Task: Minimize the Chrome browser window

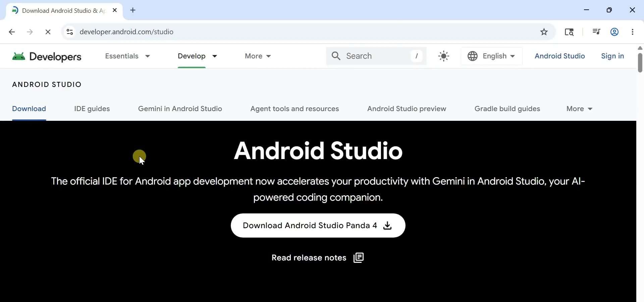Action: click(x=587, y=10)
